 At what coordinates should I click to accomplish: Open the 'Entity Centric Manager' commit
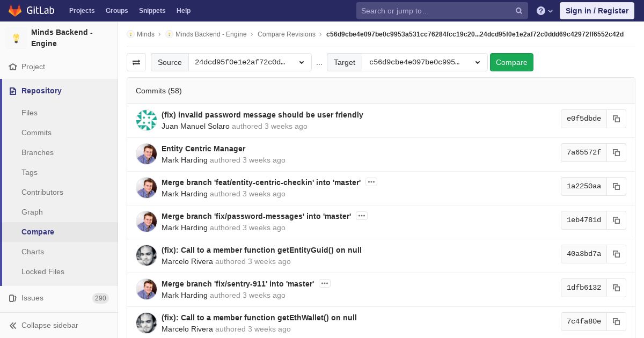click(203, 149)
